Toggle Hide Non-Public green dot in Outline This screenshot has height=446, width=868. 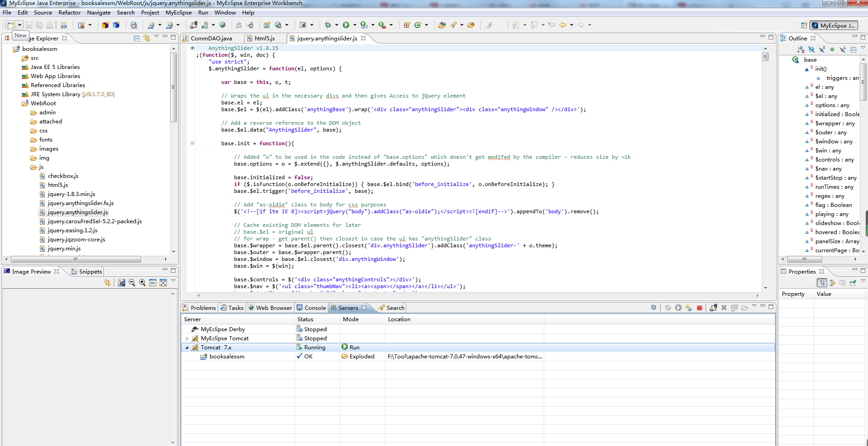point(832,49)
